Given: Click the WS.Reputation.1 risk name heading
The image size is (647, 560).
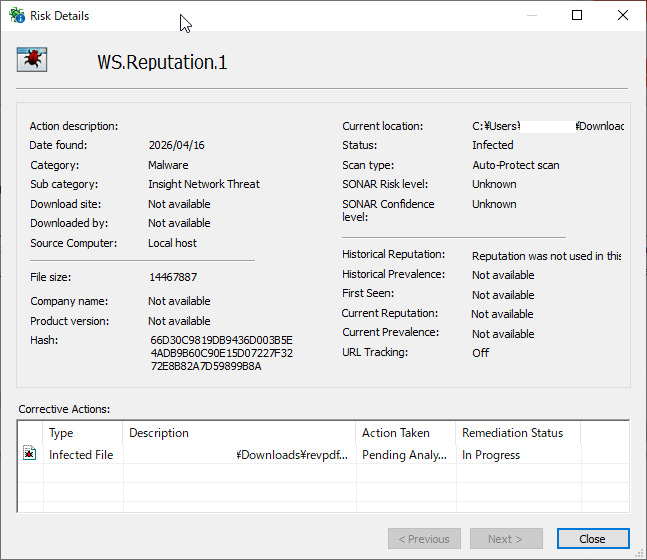Looking at the screenshot, I should pos(162,62).
